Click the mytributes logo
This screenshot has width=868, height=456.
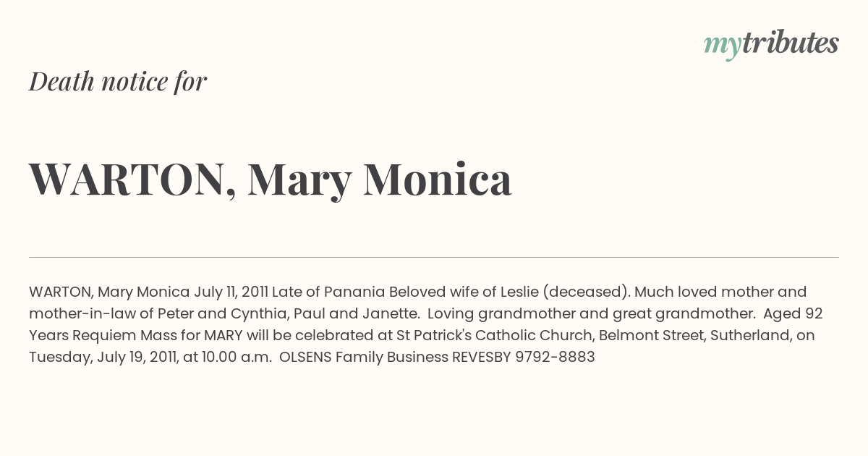pos(771,44)
